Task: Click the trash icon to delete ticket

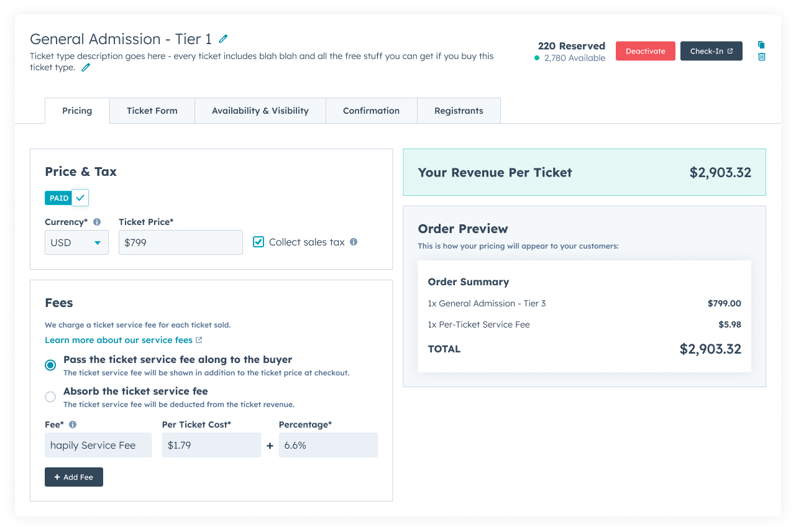Action: click(762, 57)
